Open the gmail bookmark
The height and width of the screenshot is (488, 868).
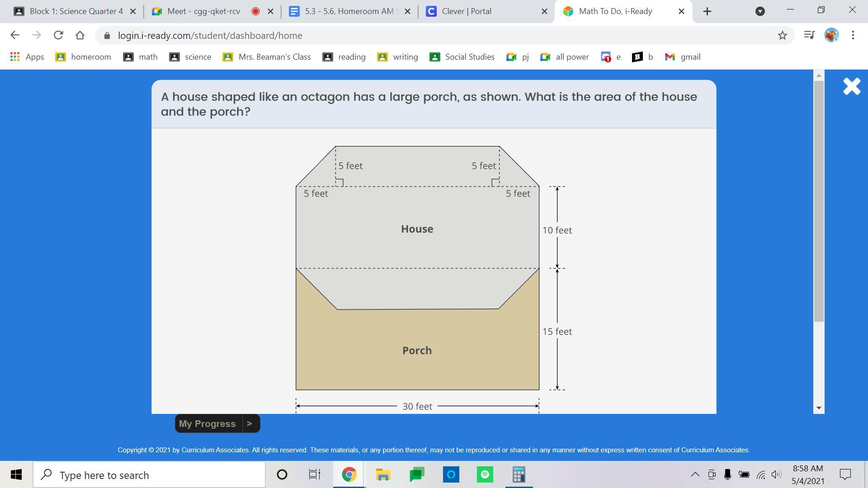(x=683, y=57)
